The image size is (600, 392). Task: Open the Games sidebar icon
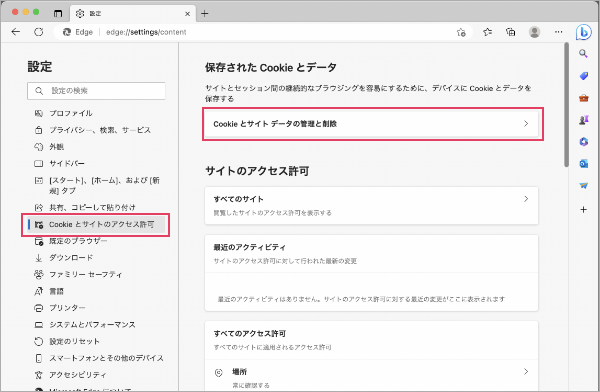coord(583,120)
